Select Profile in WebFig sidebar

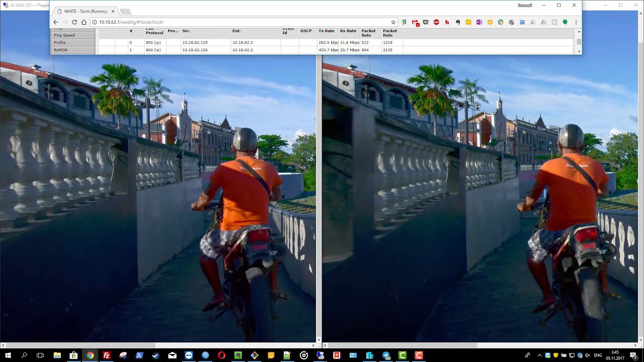point(73,43)
